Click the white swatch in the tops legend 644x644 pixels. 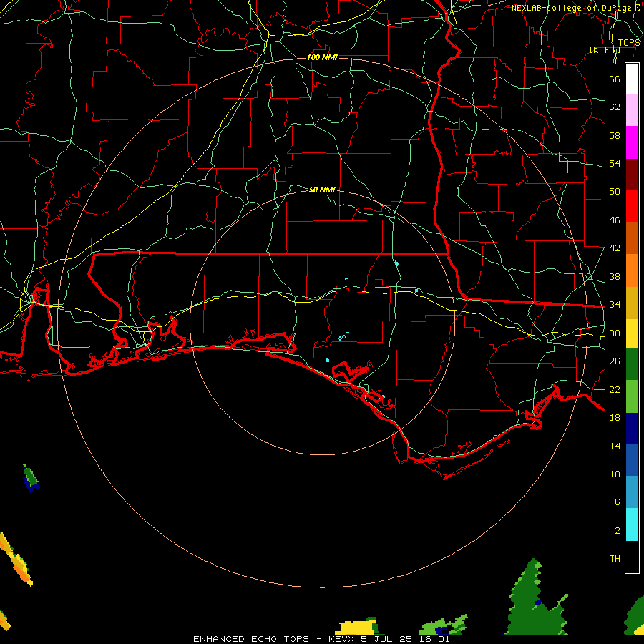click(632, 79)
